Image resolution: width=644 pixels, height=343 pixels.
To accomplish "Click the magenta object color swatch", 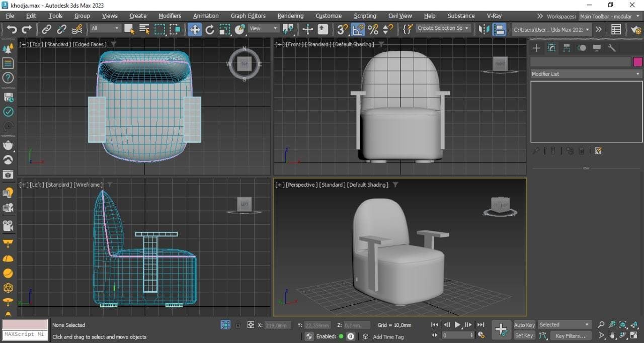I will click(637, 62).
